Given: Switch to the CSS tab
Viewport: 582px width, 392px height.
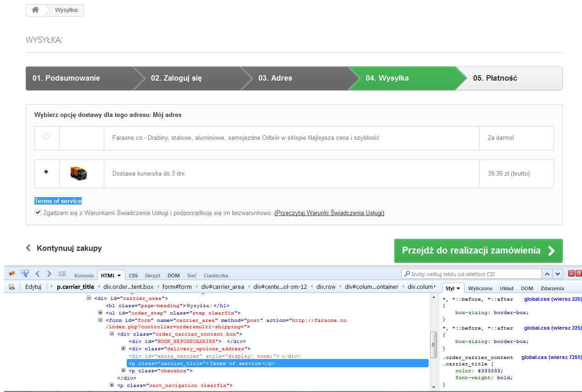Looking at the screenshot, I should (133, 276).
